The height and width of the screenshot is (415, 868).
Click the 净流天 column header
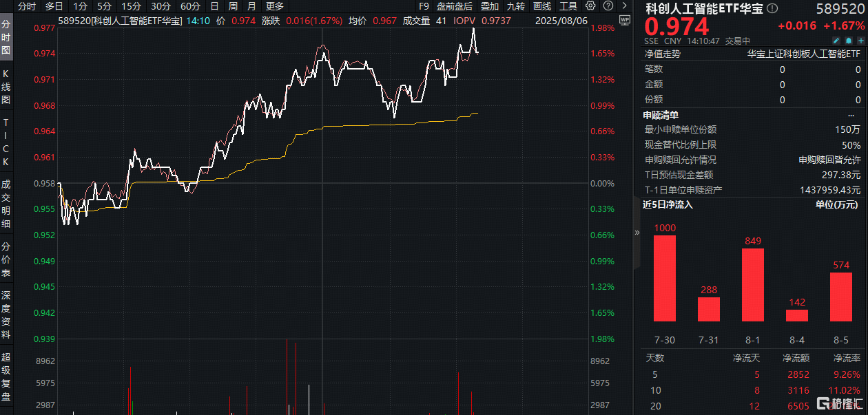[x=745, y=358]
